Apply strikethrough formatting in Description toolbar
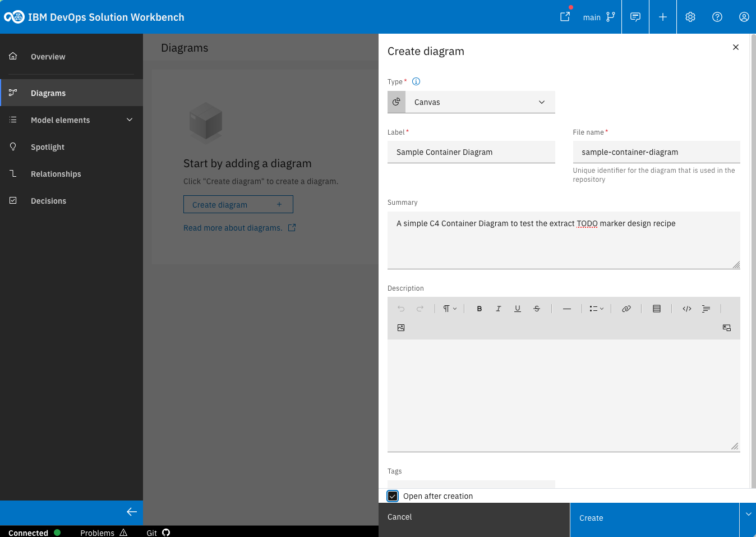The height and width of the screenshot is (537, 756). [x=537, y=309]
